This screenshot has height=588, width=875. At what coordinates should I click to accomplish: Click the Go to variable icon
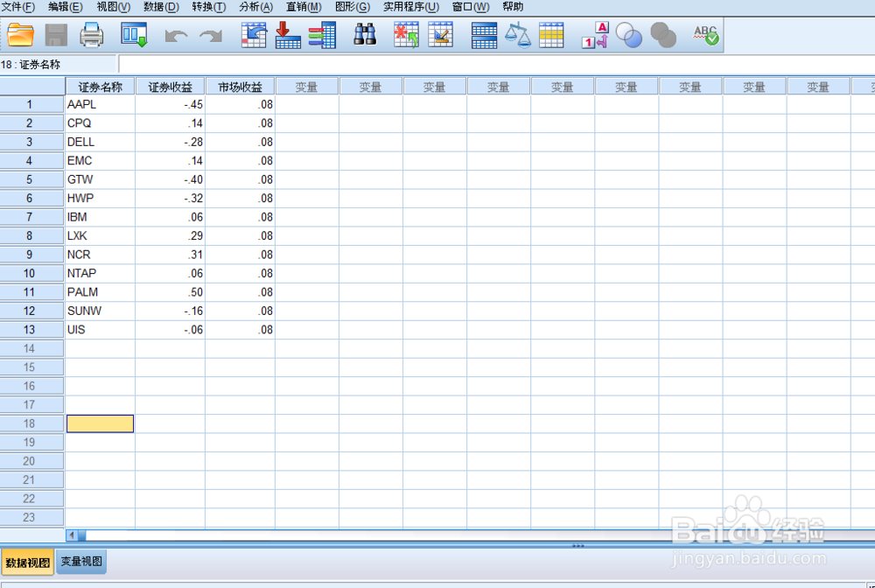pos(288,35)
